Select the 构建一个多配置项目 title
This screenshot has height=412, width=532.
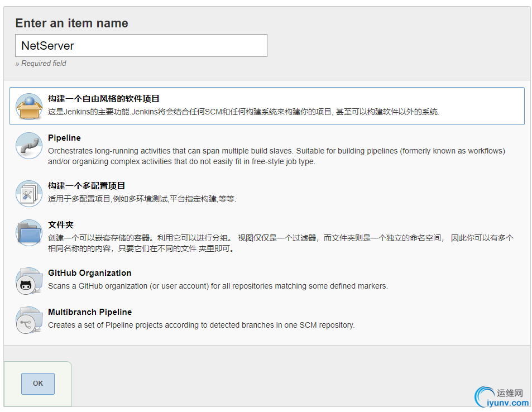pyautogui.click(x=87, y=186)
